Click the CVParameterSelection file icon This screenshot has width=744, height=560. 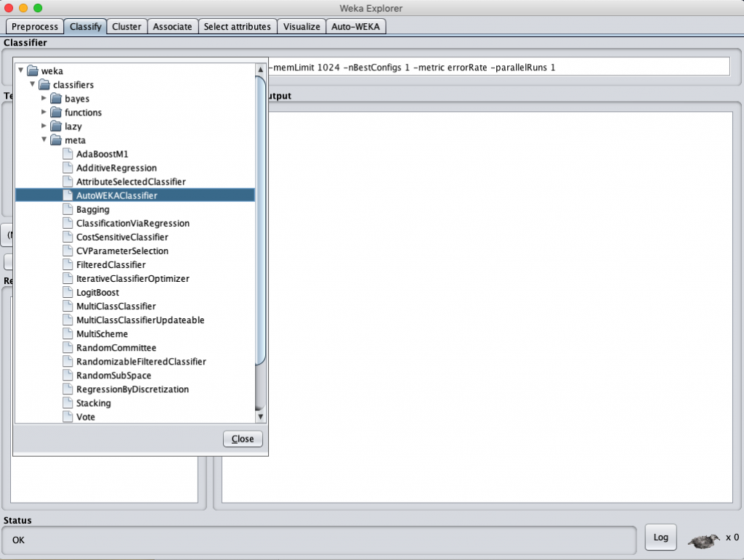(x=68, y=251)
